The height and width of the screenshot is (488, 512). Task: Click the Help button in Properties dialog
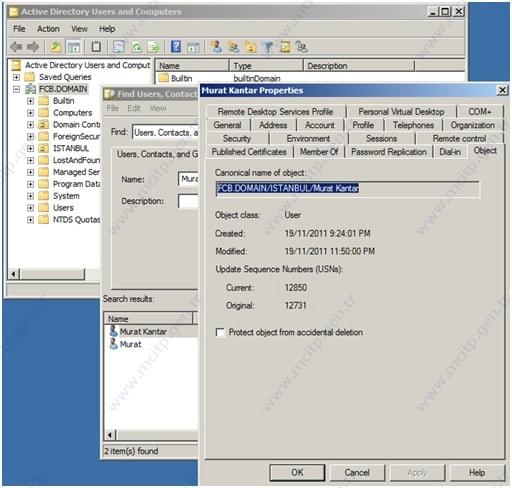(x=477, y=472)
